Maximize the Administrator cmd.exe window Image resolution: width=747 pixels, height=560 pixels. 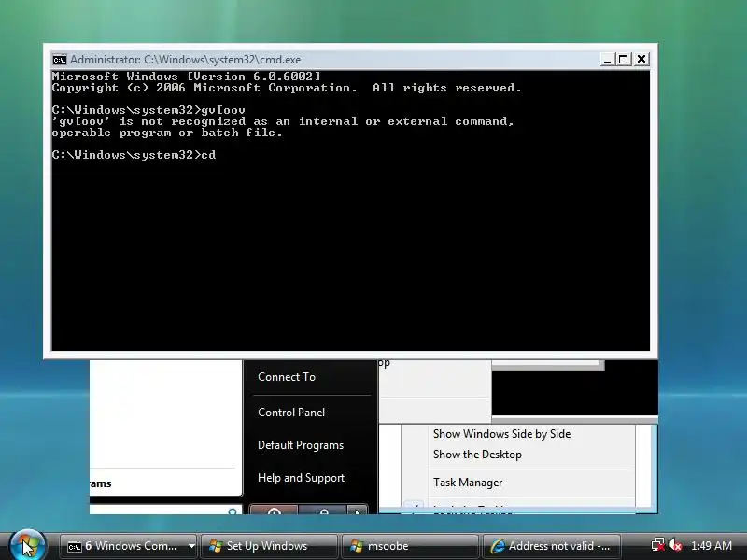tap(624, 60)
